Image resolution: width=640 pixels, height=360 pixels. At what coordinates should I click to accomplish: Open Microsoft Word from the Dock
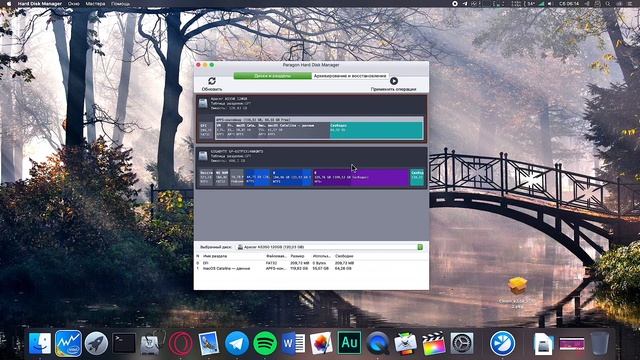(293, 343)
